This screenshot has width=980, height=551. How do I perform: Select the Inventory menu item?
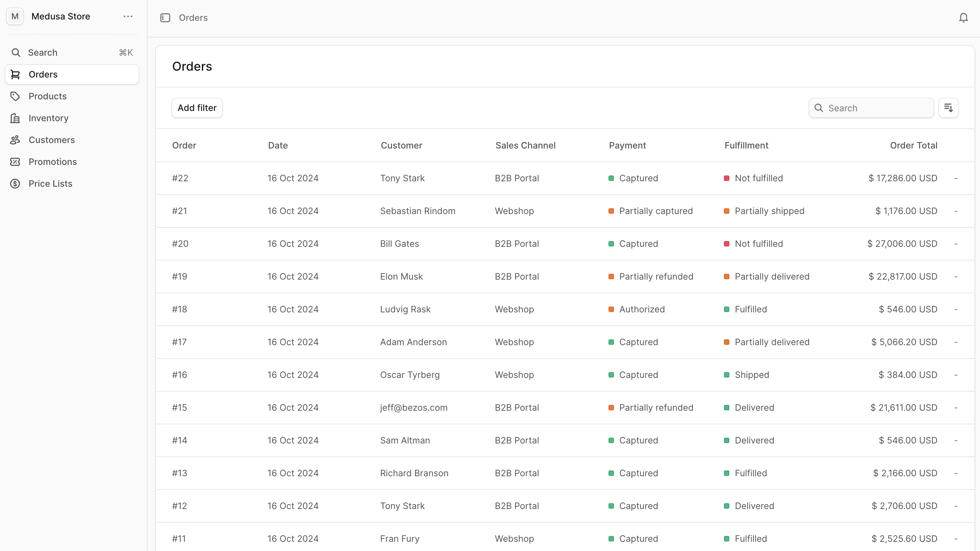pos(48,118)
